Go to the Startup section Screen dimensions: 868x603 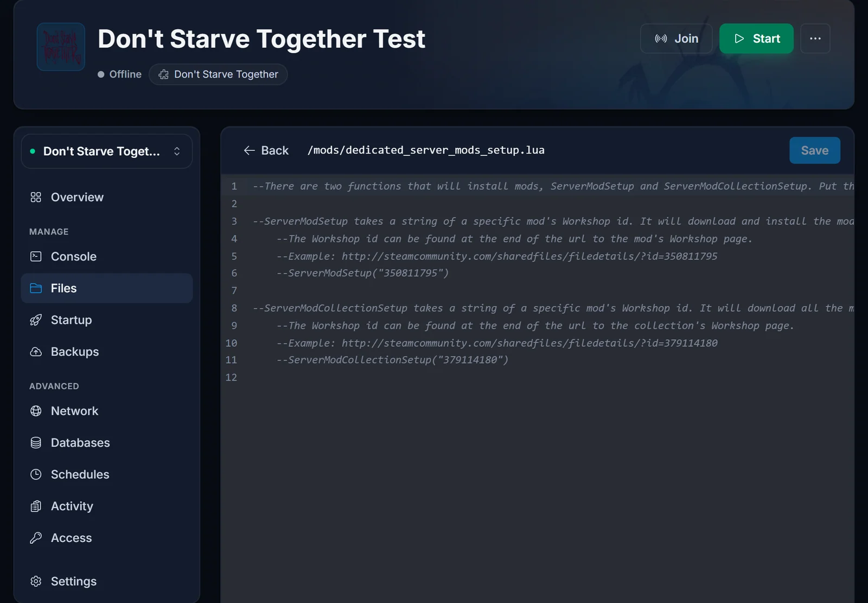click(x=106, y=320)
